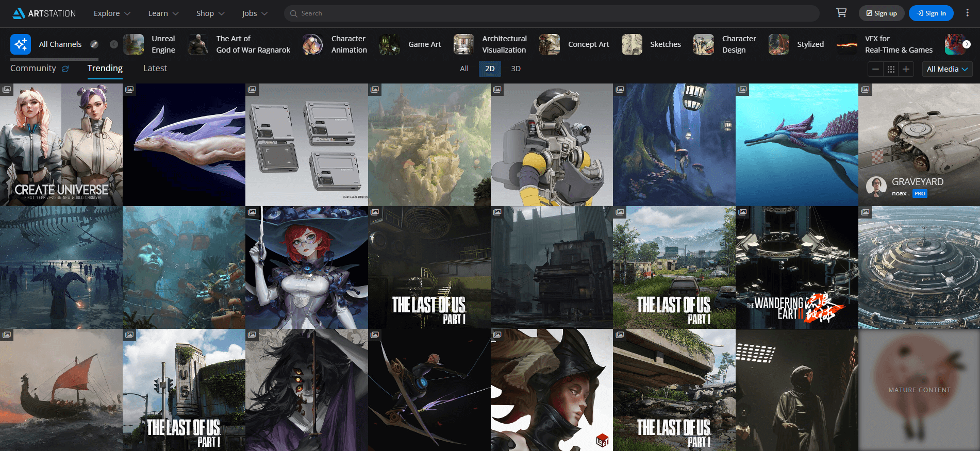Open the three-dot more options menu
The image size is (980, 451).
[x=968, y=13]
